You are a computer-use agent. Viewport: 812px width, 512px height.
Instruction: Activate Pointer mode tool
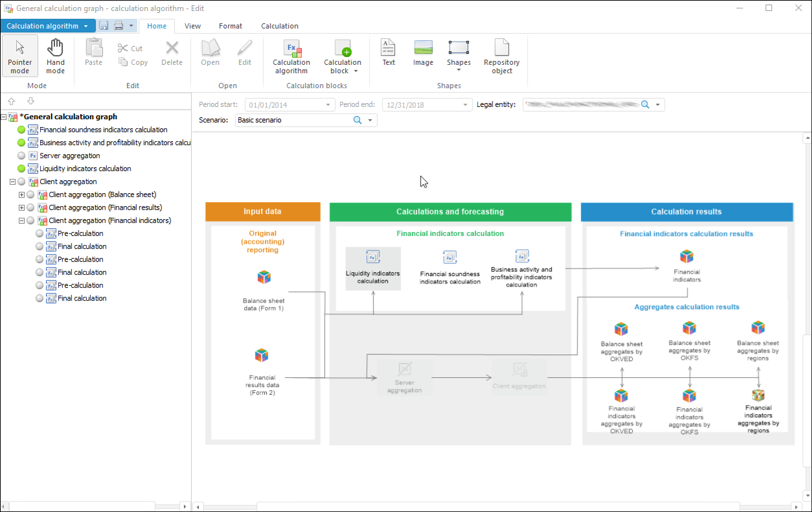pos(20,56)
